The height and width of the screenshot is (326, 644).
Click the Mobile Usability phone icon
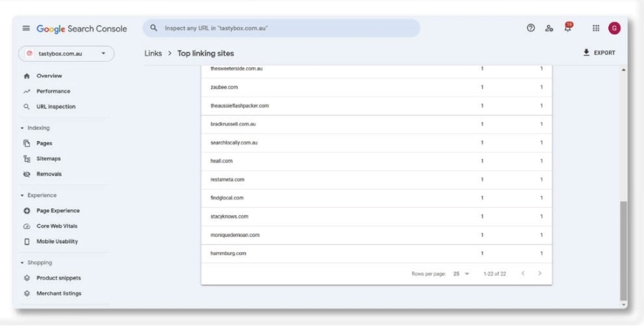pyautogui.click(x=26, y=241)
